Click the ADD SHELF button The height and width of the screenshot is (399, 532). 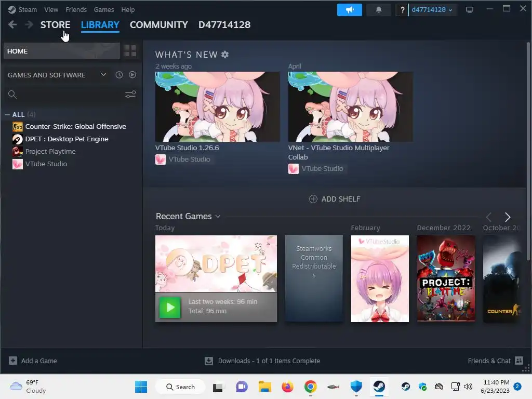335,199
